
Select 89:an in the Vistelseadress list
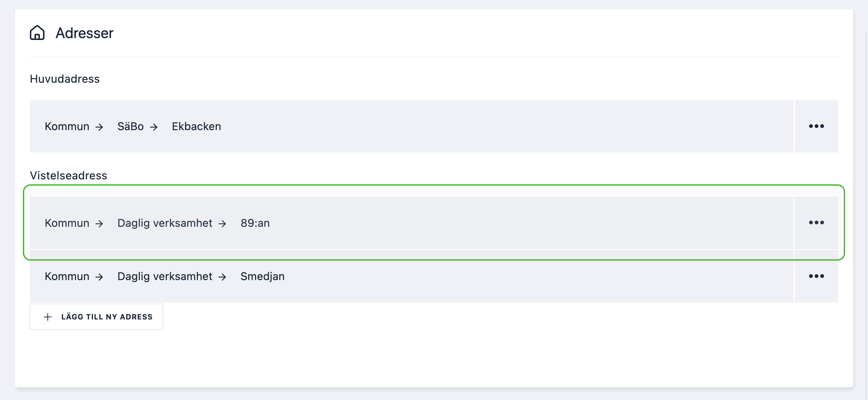[x=255, y=223]
